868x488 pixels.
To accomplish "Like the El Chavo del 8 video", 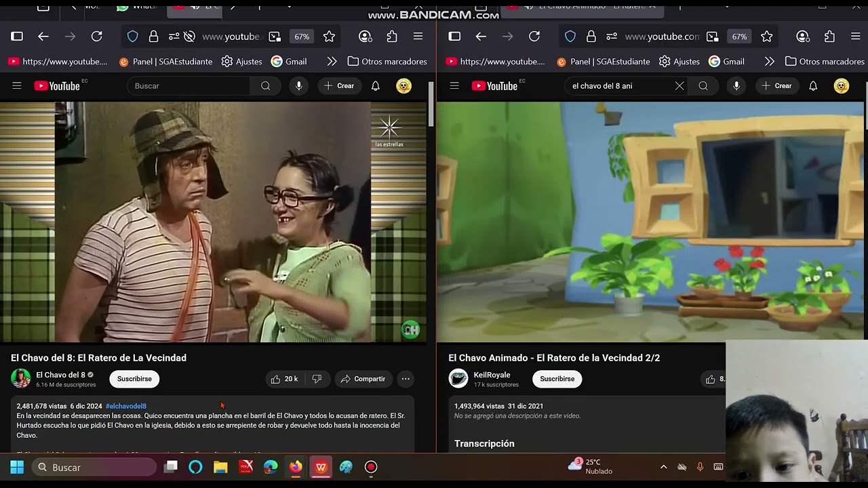I will (x=284, y=379).
